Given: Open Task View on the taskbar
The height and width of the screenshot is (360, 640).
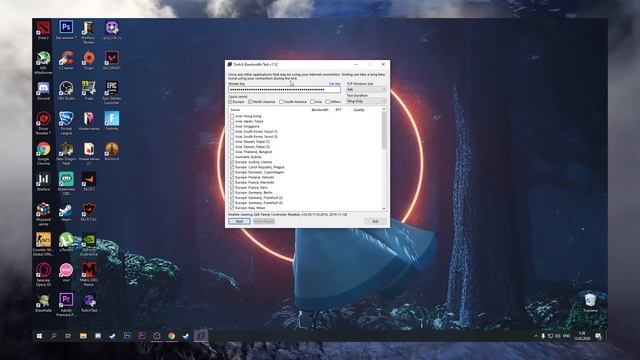Looking at the screenshot, I should point(68,336).
